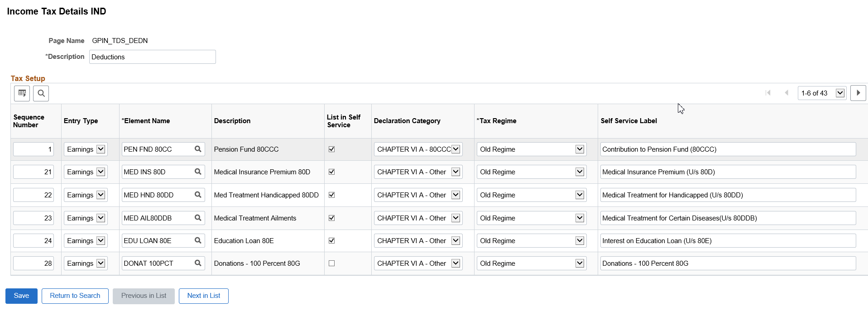Open lookup for EDU LOAN 80E element
The width and height of the screenshot is (868, 316).
(198, 240)
